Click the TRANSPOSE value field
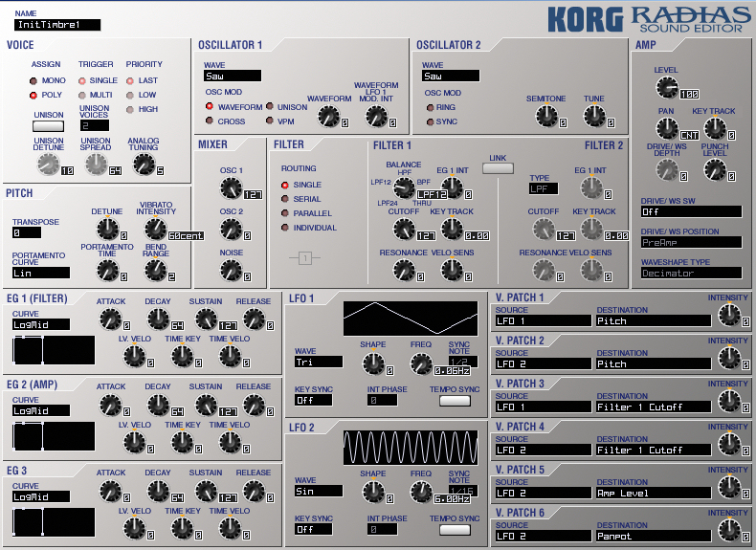The height and width of the screenshot is (550, 756). (27, 232)
